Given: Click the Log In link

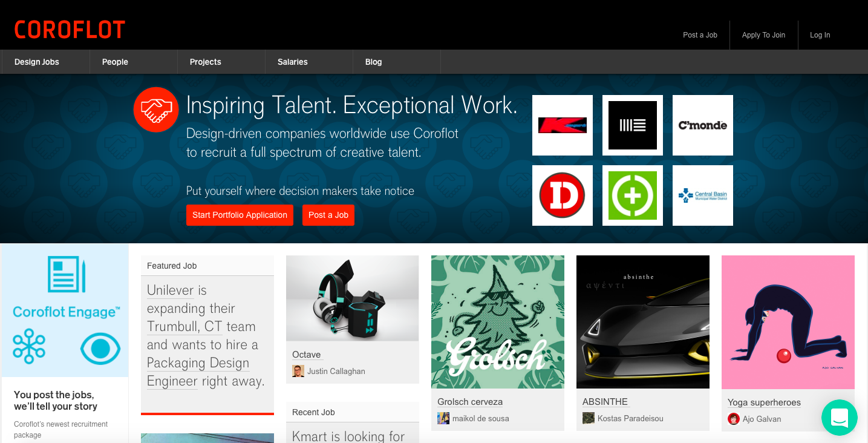Looking at the screenshot, I should point(820,35).
